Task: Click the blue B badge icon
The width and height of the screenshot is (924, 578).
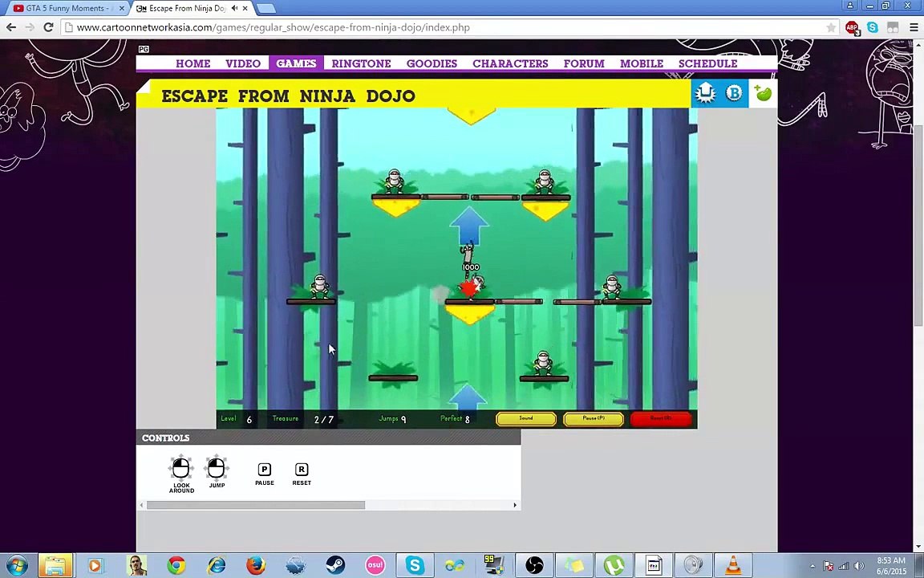Action: (734, 93)
